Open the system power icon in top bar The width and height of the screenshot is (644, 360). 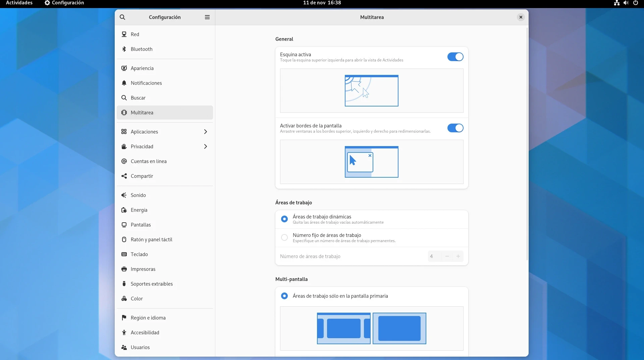pos(635,3)
